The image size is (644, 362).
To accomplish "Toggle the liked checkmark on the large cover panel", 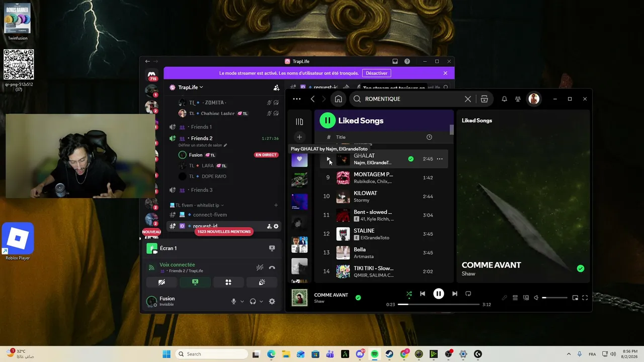I will (x=581, y=268).
